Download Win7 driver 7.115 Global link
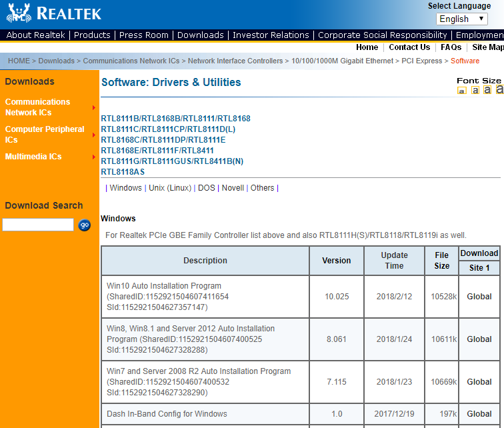The image size is (504, 428). (x=479, y=382)
